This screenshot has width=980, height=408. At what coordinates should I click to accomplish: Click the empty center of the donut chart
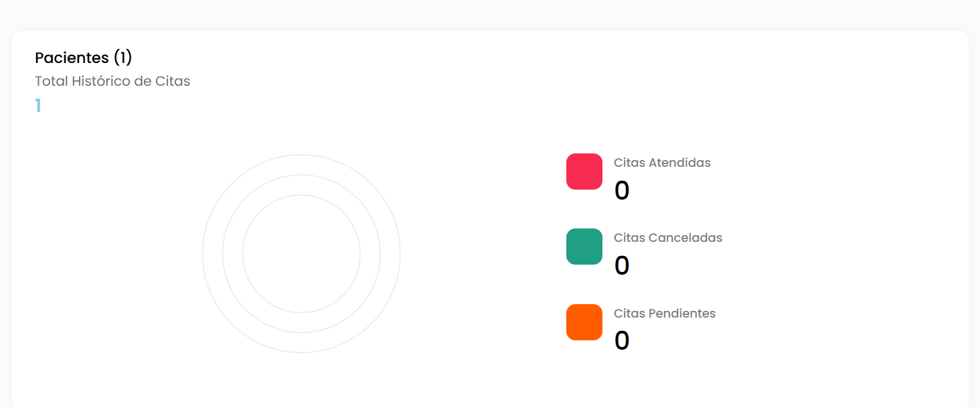301,254
